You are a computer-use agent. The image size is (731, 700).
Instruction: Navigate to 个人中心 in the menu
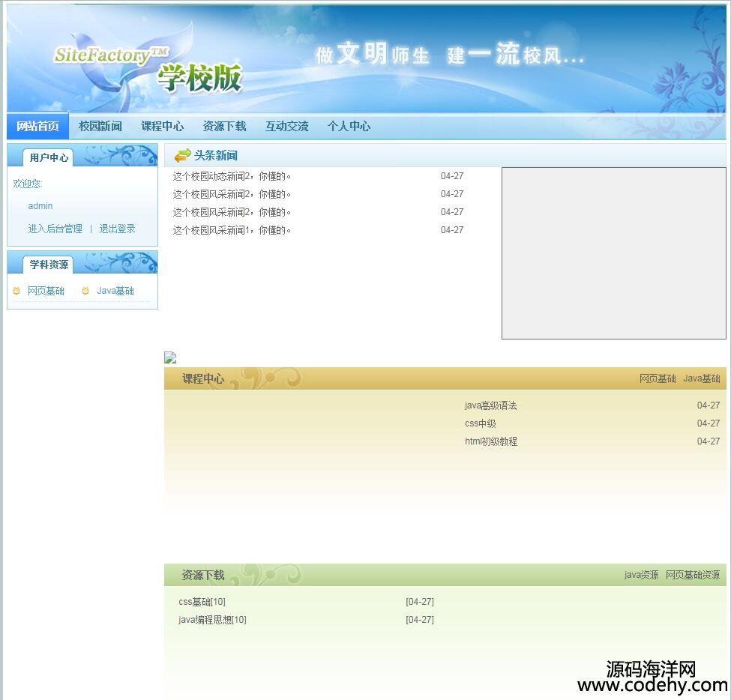[x=349, y=126]
